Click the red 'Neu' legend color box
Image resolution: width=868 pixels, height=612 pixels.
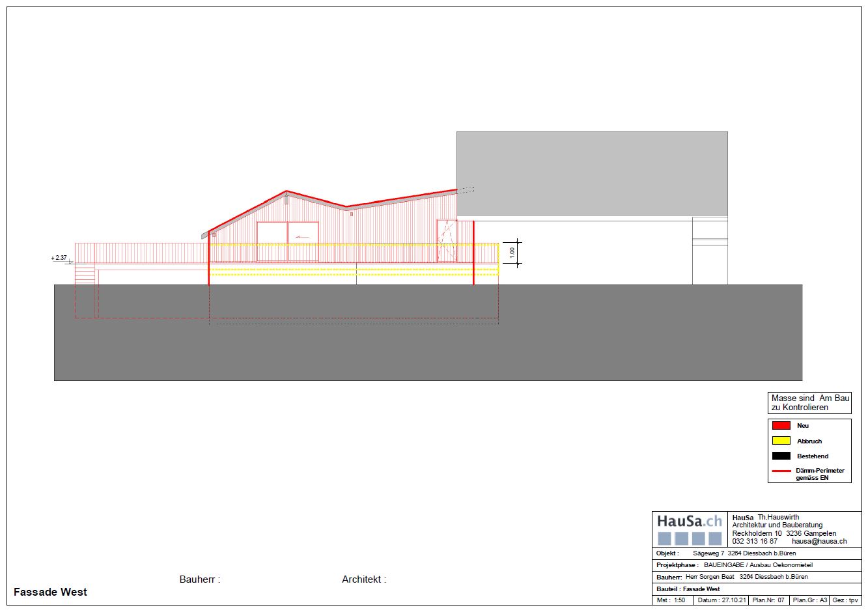pyautogui.click(x=781, y=426)
